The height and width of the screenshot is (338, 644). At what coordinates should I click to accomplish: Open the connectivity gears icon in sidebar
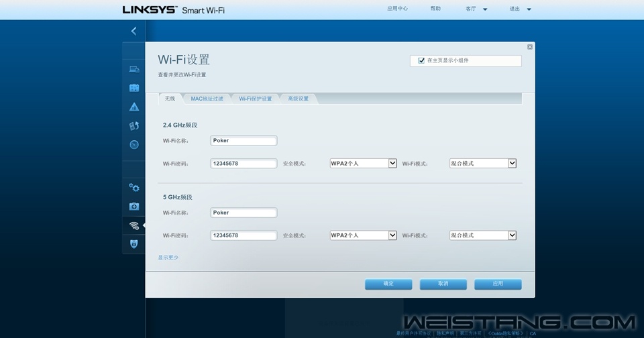pos(134,188)
